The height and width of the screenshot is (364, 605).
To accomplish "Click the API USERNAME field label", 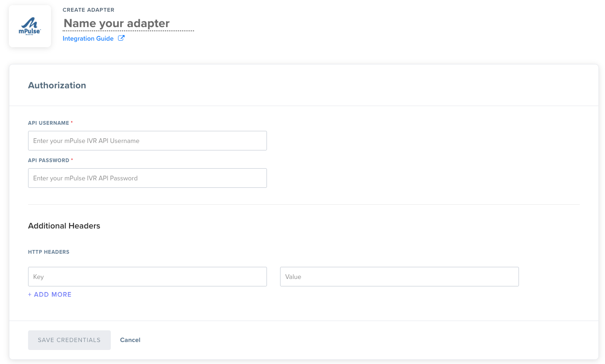I will click(x=49, y=123).
